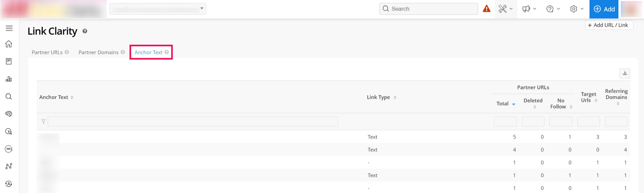Open the settings gear dropdown
The height and width of the screenshot is (193, 644).
pos(576,9)
